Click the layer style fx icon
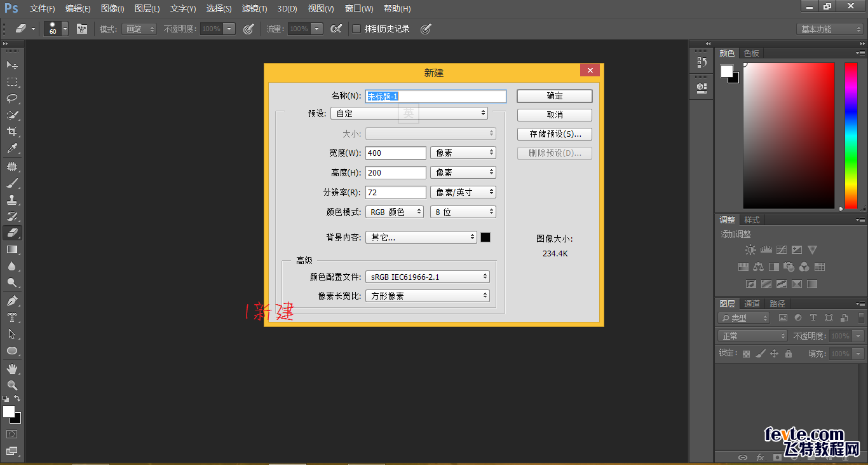The height and width of the screenshot is (465, 868). click(760, 457)
